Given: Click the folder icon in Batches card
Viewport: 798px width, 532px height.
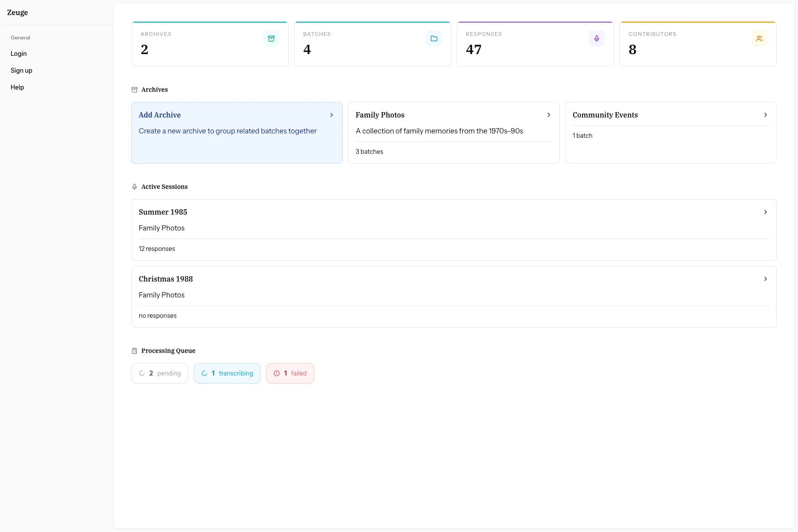Looking at the screenshot, I should click(434, 39).
